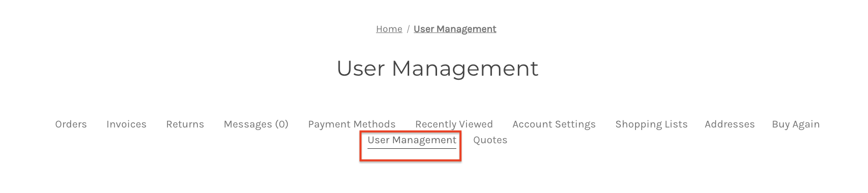The image size is (868, 193).
Task: Open the Addresses tab
Action: point(729,124)
